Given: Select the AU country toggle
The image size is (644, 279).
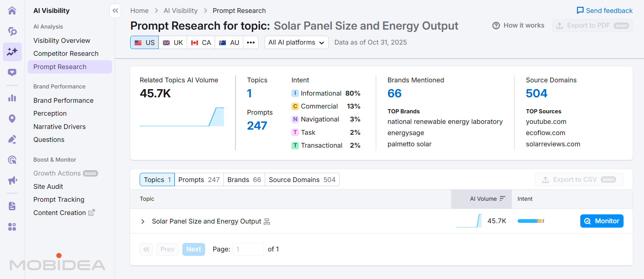Looking at the screenshot, I should coord(229,43).
